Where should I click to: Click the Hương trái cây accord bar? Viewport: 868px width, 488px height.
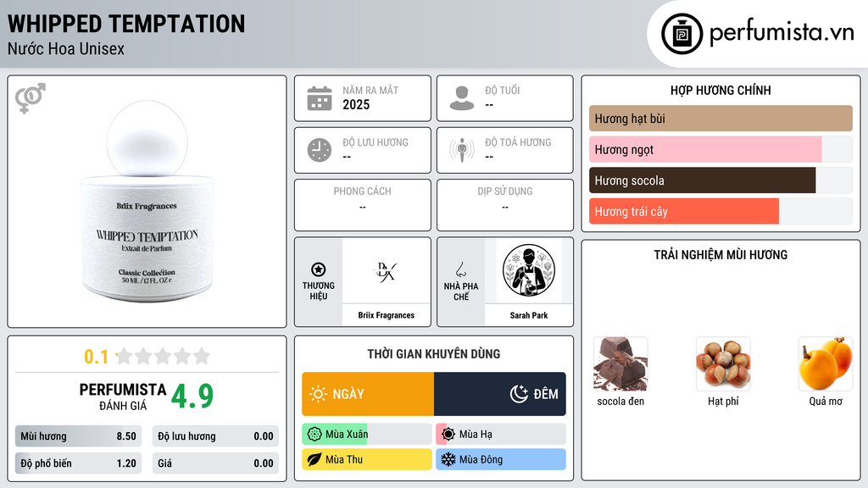click(721, 211)
